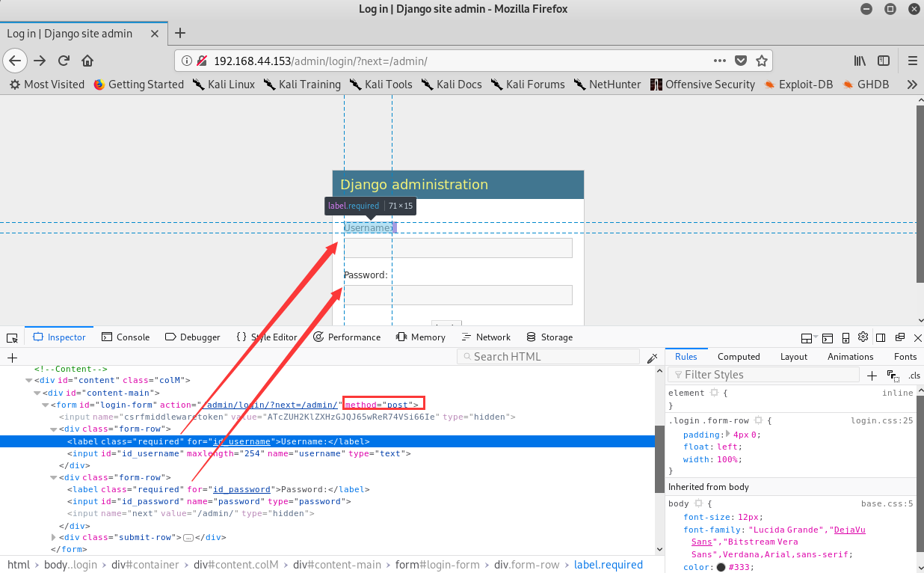Open the Fonts sidebar tab

tap(905, 357)
